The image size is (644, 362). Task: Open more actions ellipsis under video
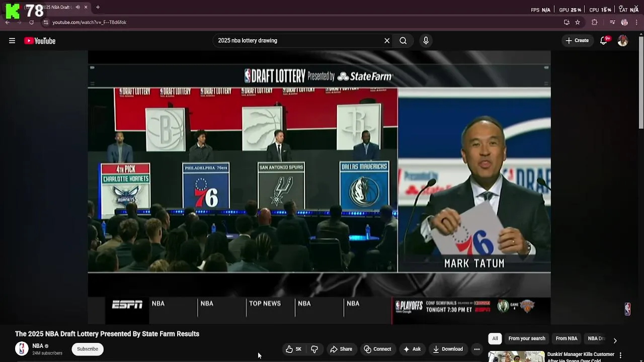477,349
